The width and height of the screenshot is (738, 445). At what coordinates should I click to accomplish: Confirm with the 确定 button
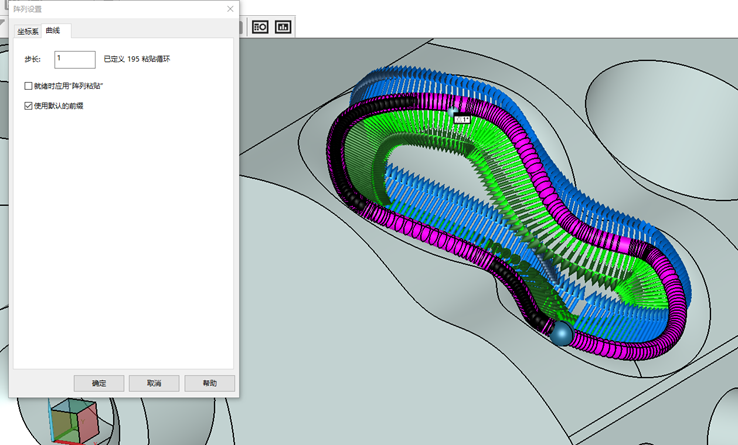(x=99, y=383)
